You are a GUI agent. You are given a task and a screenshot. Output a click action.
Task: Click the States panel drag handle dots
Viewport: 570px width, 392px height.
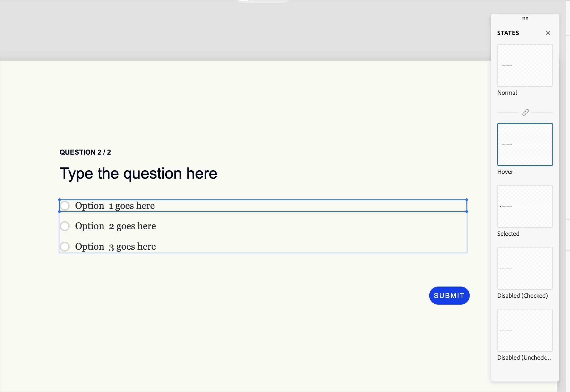click(525, 18)
